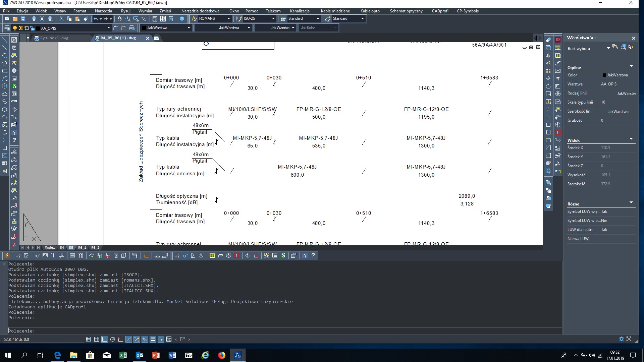Save the drawing with the floppy icon

pos(23,19)
